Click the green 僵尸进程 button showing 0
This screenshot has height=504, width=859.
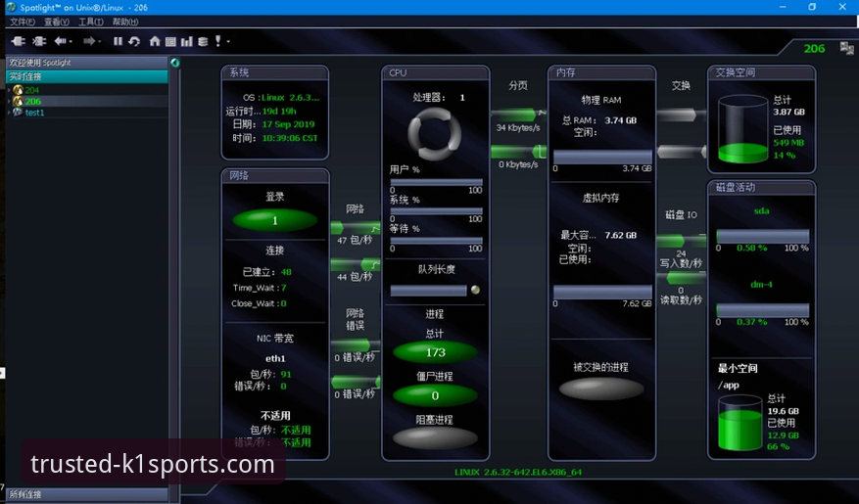pos(436,395)
